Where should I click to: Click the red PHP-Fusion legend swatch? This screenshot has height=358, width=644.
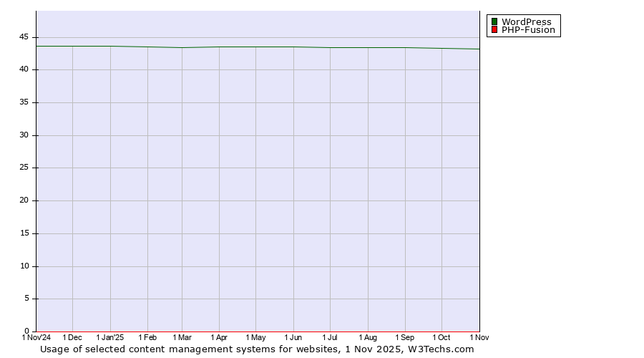click(494, 30)
